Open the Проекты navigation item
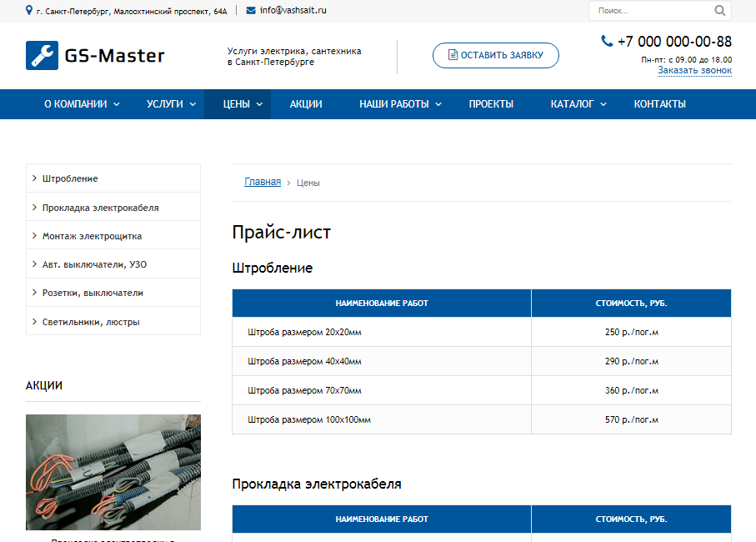Image resolution: width=756 pixels, height=542 pixels. [491, 104]
